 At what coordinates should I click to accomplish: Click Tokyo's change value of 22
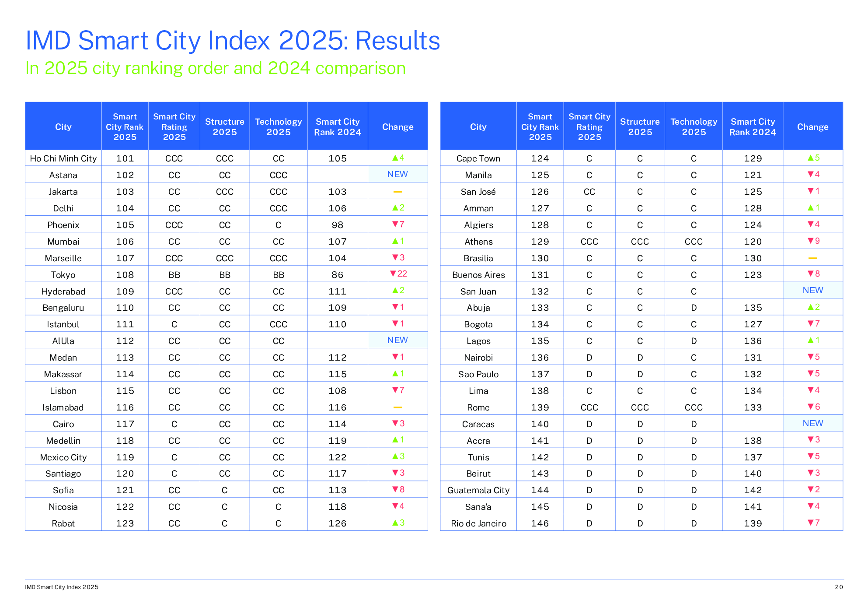tap(402, 274)
